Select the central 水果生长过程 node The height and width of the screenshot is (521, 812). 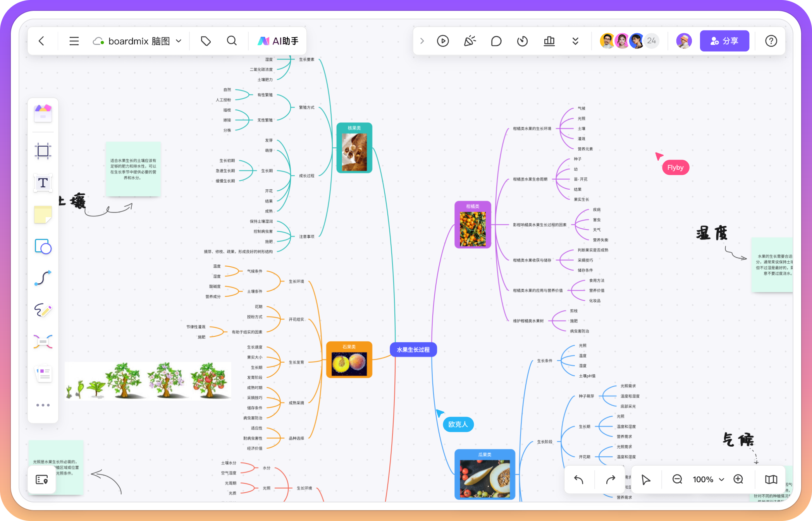pos(413,350)
